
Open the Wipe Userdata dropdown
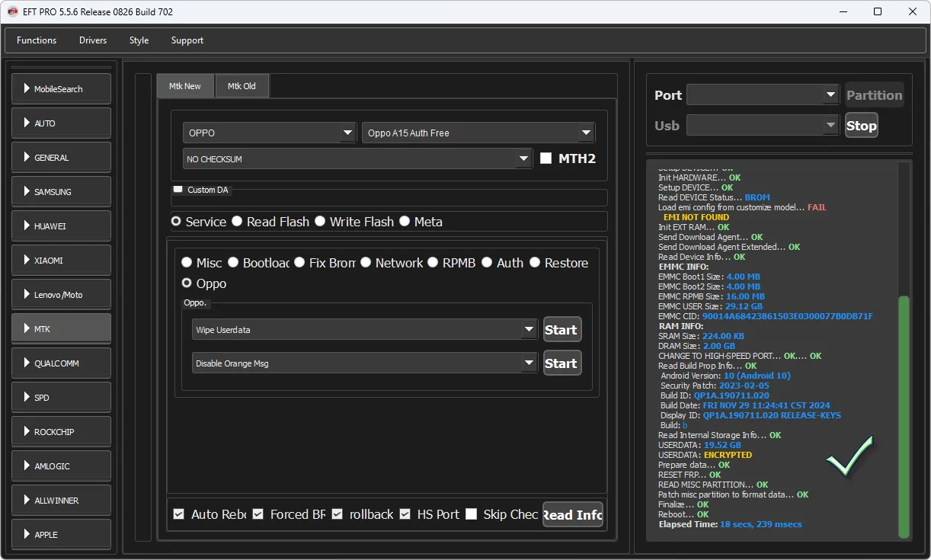pyautogui.click(x=365, y=330)
